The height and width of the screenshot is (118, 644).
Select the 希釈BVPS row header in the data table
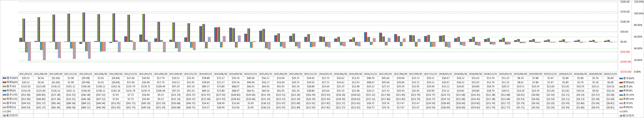coord(10,82)
